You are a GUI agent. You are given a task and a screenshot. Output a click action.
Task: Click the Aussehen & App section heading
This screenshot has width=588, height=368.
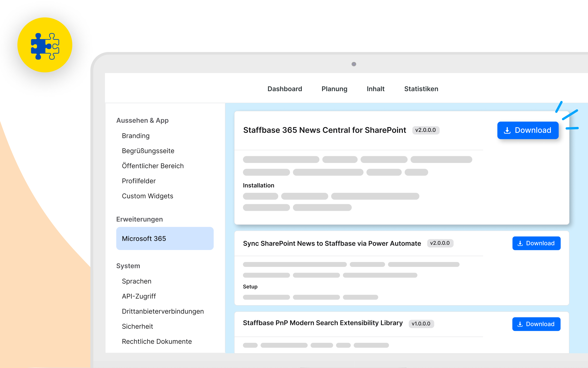[x=142, y=121]
